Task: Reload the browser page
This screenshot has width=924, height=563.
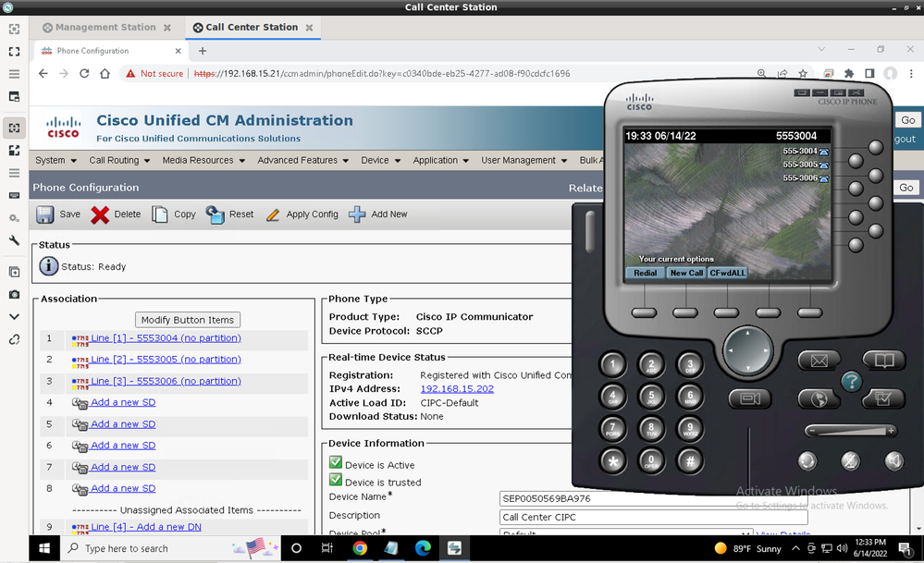Action: pos(84,74)
